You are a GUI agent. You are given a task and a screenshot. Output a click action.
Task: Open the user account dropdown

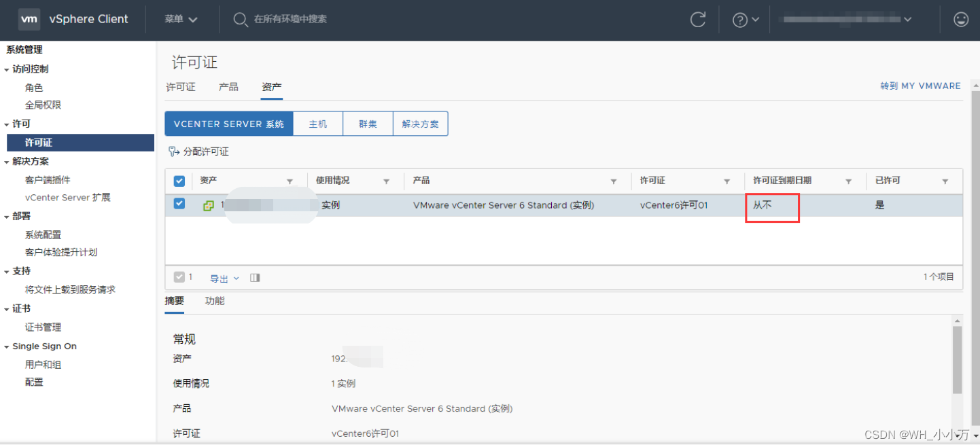coord(847,20)
